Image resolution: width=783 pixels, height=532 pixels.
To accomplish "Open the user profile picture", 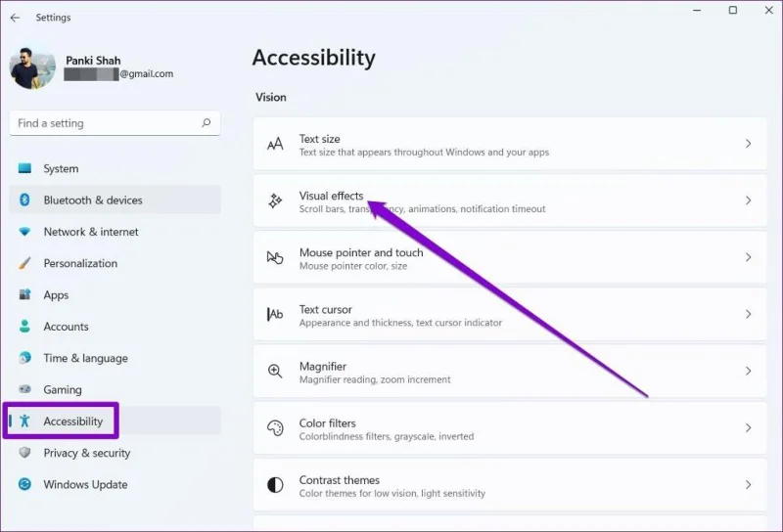I will pos(32,68).
